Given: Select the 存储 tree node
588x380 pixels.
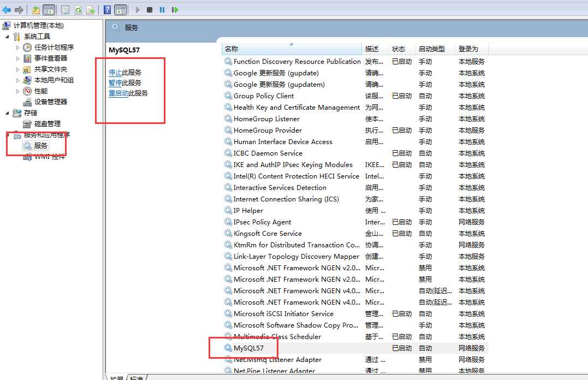Looking at the screenshot, I should [31, 113].
